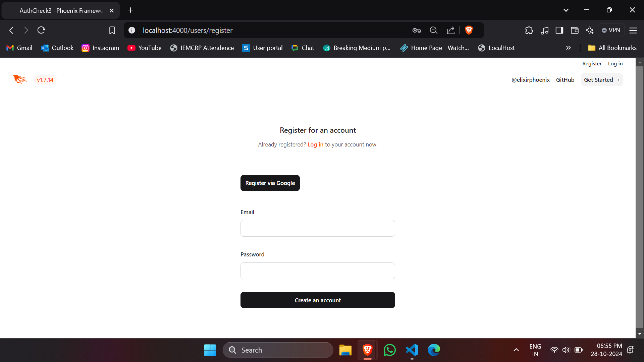Click the Brave browser shield icon
The height and width of the screenshot is (362, 644).
[469, 30]
